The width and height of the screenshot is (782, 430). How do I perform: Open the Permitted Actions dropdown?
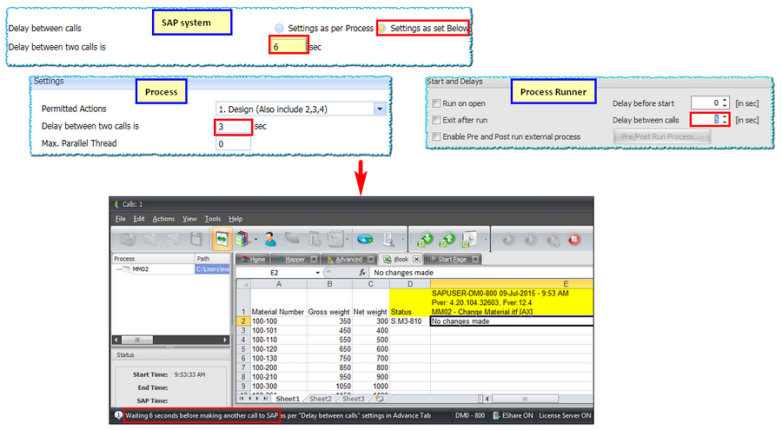tap(380, 109)
